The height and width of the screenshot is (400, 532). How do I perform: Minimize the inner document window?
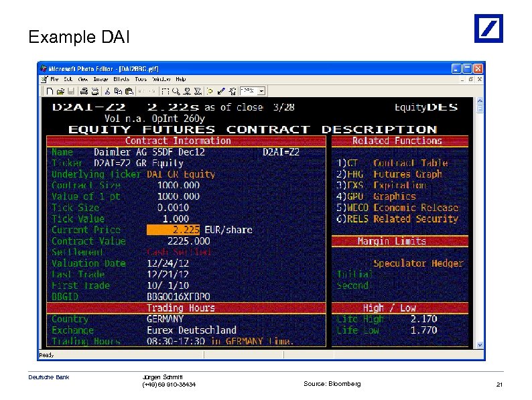(462, 79)
